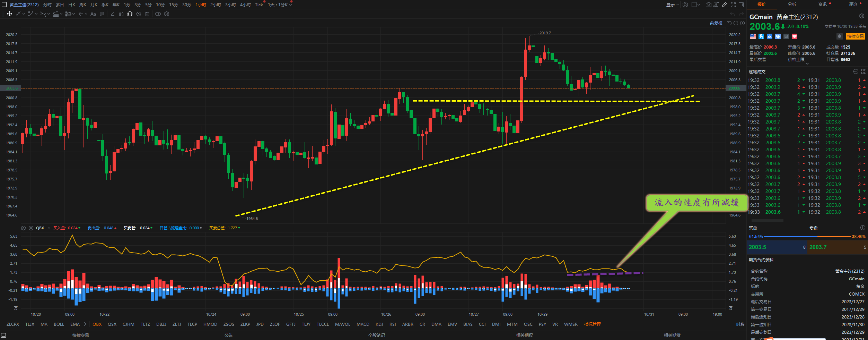The width and height of the screenshot is (868, 340).
Task: Select the eraser angle drawing tool
Action: (x=112, y=14)
